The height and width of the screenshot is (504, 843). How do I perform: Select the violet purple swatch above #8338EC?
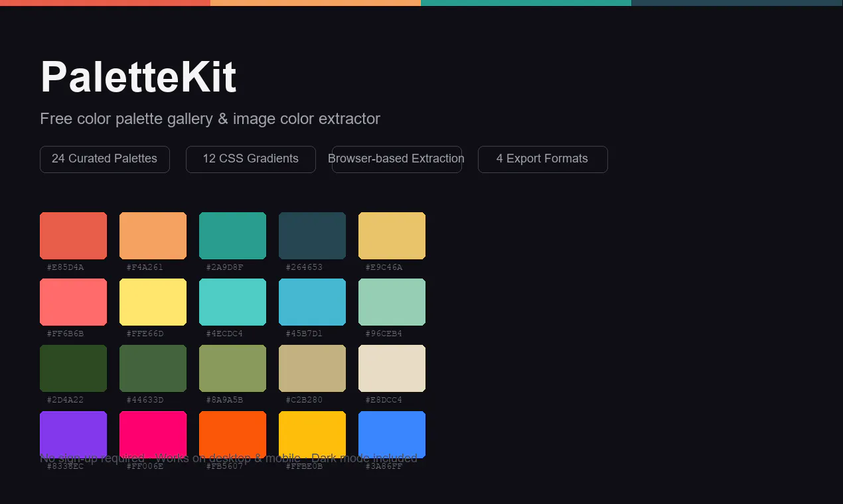[x=73, y=434]
